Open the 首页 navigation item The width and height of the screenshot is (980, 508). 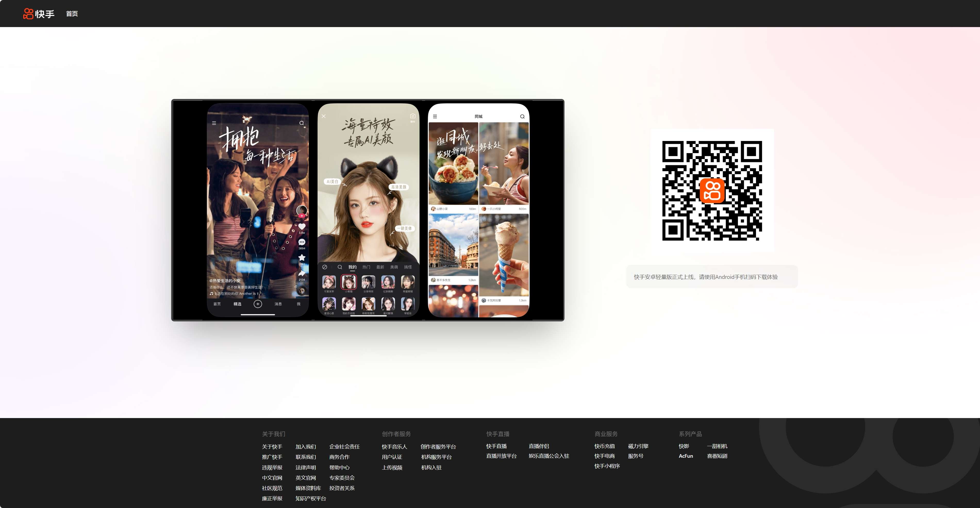(72, 14)
